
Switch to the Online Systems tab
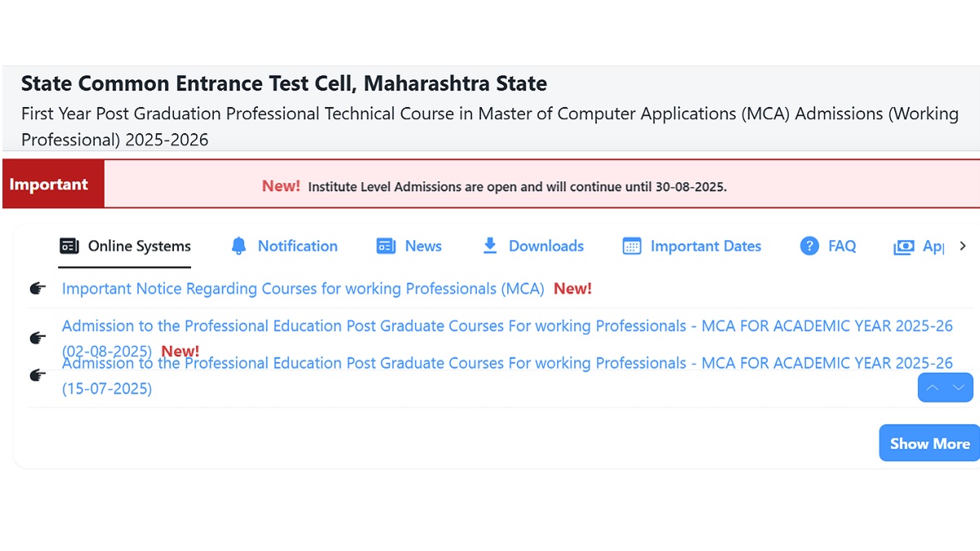point(125,246)
